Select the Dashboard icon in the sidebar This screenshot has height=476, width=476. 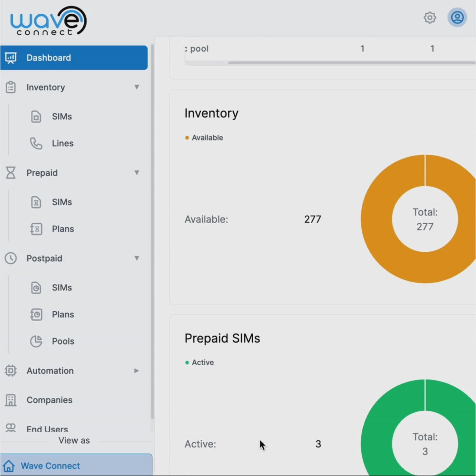point(10,57)
